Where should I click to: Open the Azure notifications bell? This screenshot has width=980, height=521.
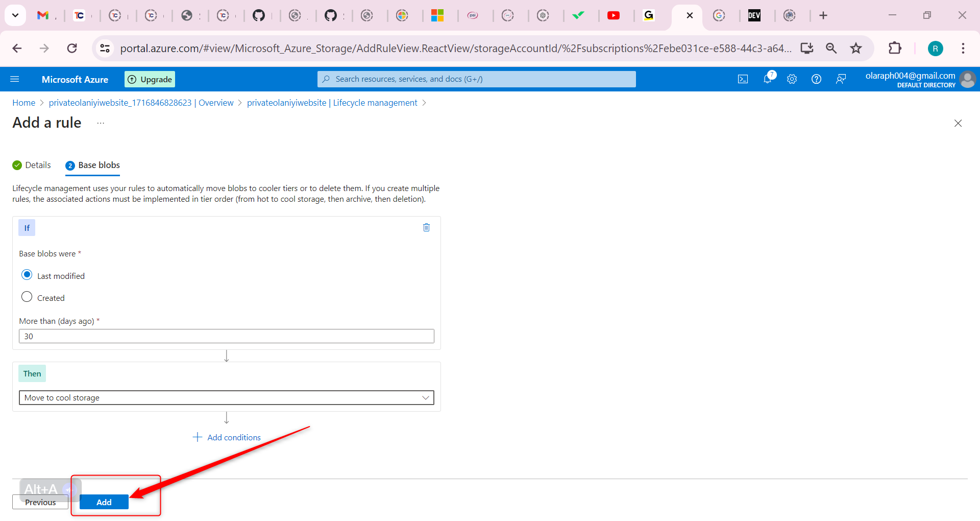point(768,79)
